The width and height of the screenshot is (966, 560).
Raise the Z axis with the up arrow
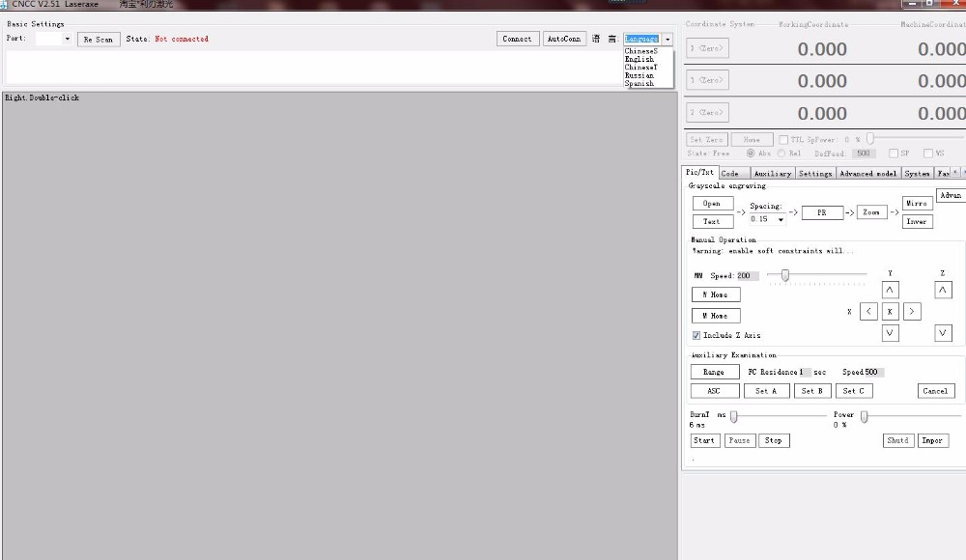click(943, 290)
